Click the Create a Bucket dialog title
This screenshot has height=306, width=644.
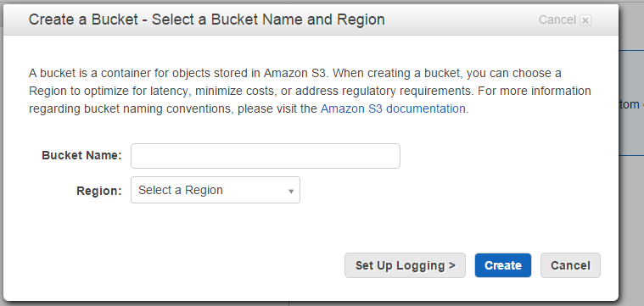click(206, 19)
